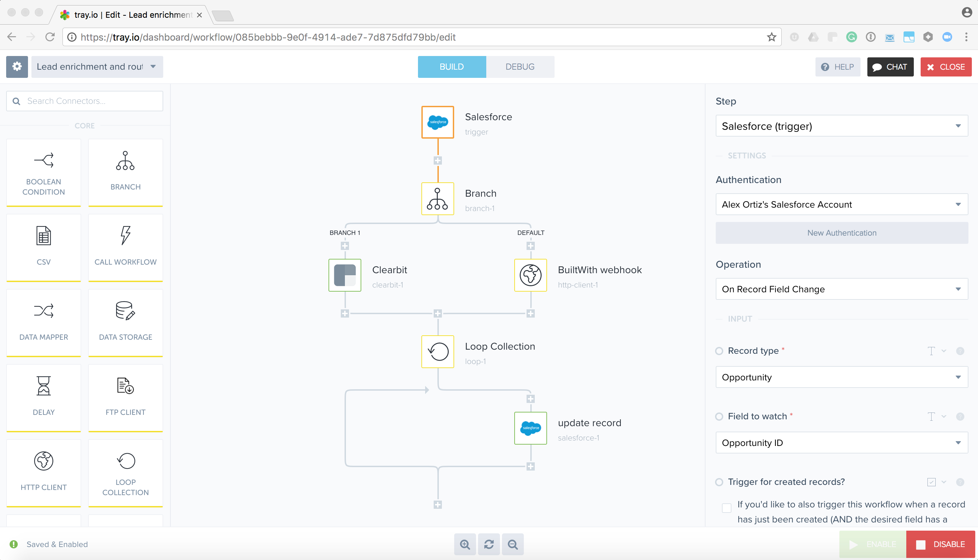Add step below Salesforce trigger
The width and height of the screenshot is (978, 560).
point(438,160)
